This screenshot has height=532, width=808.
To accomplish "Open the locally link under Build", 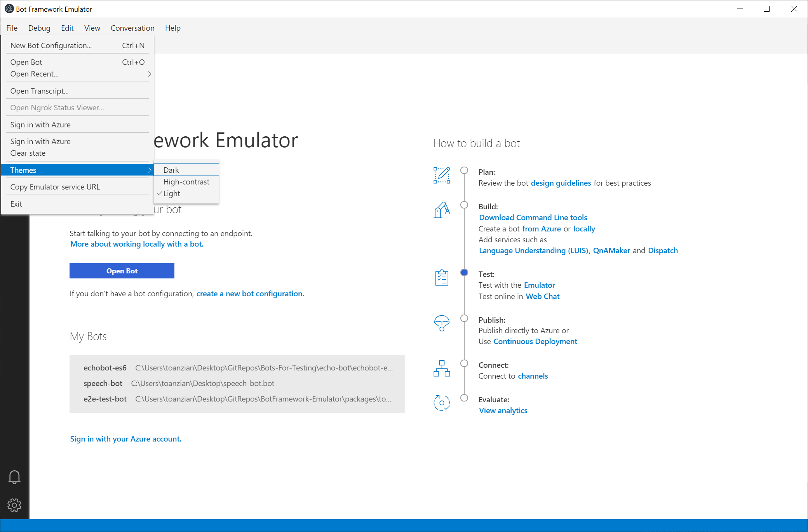I will (x=584, y=229).
